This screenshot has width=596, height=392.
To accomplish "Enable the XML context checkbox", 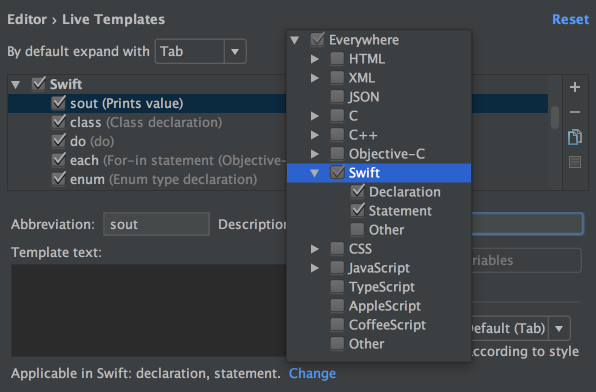I will [337, 78].
